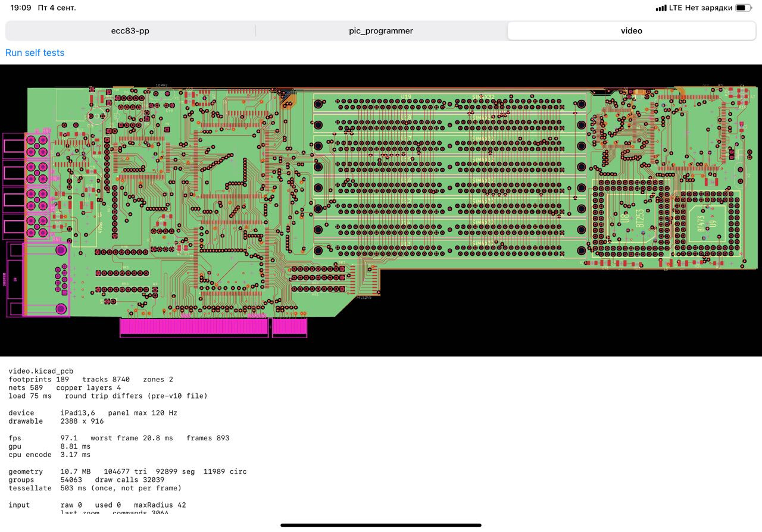762x532 pixels.
Task: Select the video tab
Action: (x=632, y=31)
